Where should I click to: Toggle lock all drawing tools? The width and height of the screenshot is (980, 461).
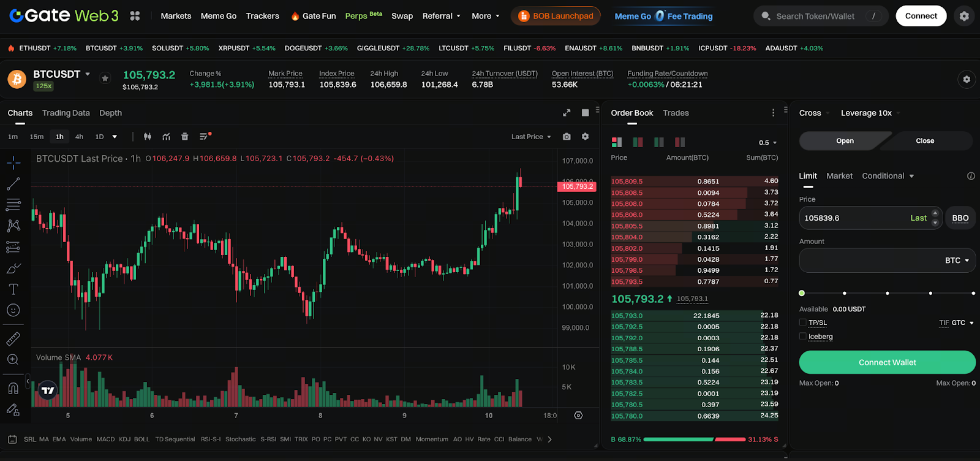coord(13,410)
